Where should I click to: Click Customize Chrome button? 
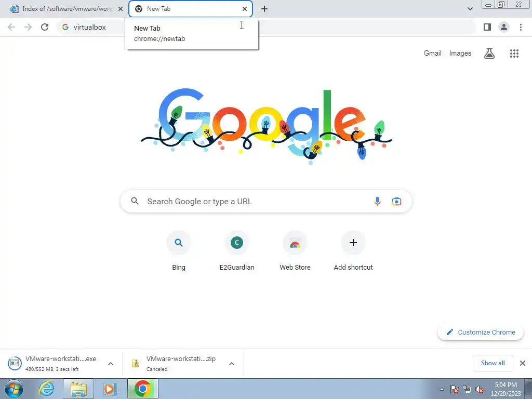tap(481, 332)
